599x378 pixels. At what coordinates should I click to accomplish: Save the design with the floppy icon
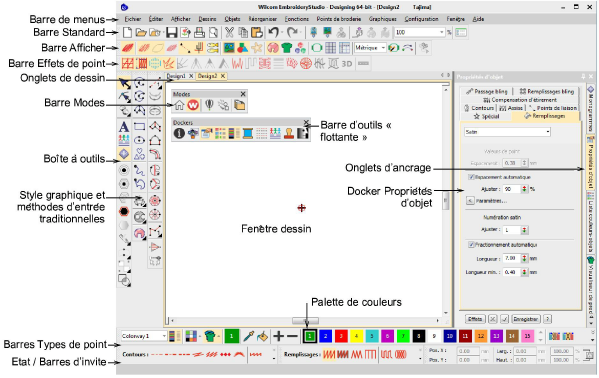pyautogui.click(x=171, y=32)
